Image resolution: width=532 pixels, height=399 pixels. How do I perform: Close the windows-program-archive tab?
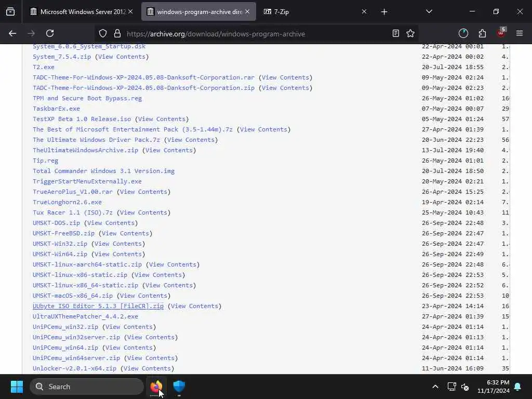click(x=247, y=11)
